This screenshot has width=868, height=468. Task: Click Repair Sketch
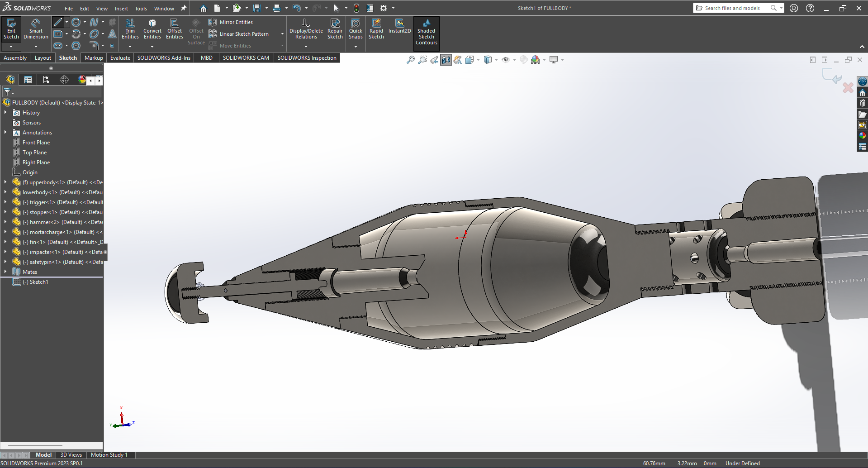(x=335, y=29)
